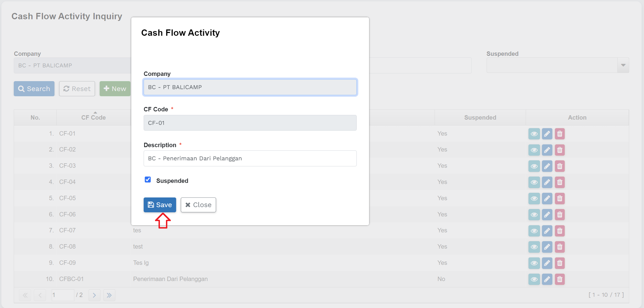
Task: Click the Save button in dialog
Action: click(x=160, y=205)
